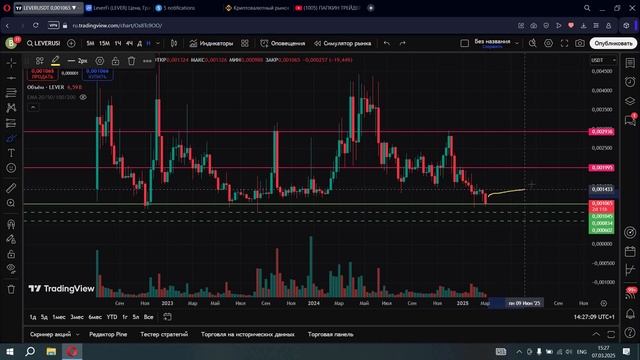Viewport: 640px width, 360px height.
Task: Switch to the 1Ч timeframe
Action: click(118, 43)
